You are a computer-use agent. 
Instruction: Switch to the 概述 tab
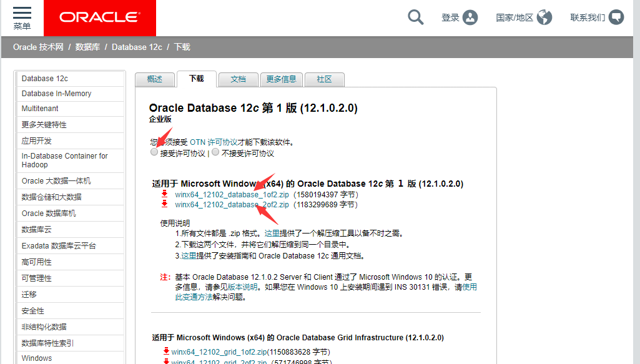pos(155,79)
